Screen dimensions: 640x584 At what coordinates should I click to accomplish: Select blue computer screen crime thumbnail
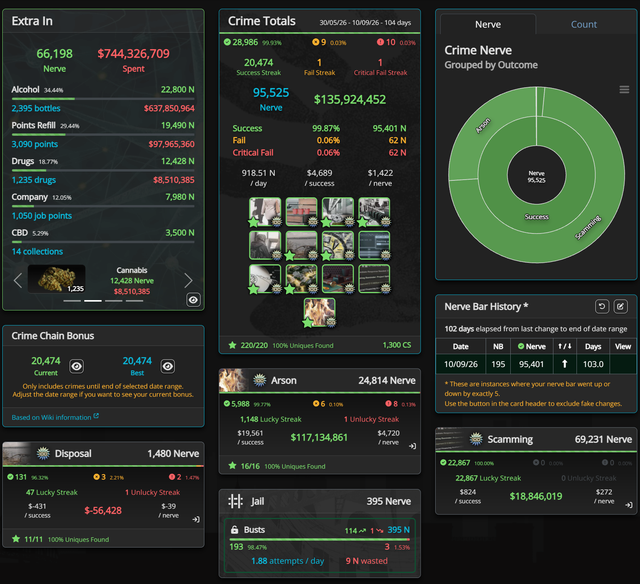(x=374, y=245)
